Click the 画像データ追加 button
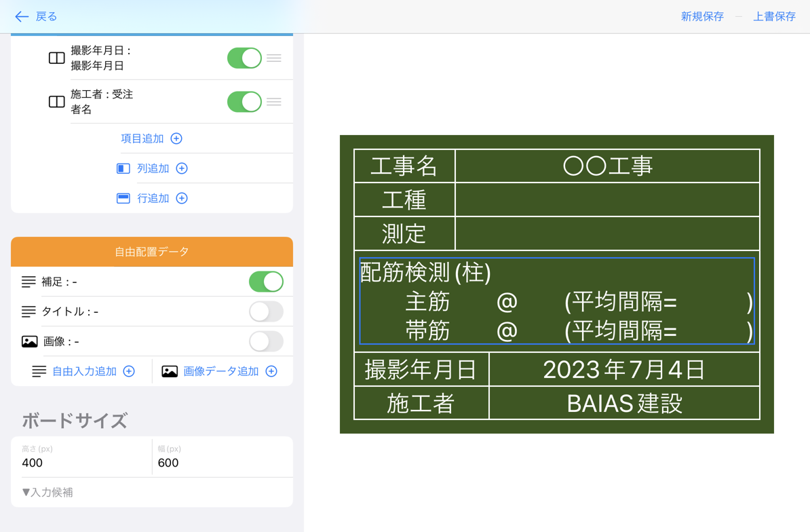 (221, 371)
